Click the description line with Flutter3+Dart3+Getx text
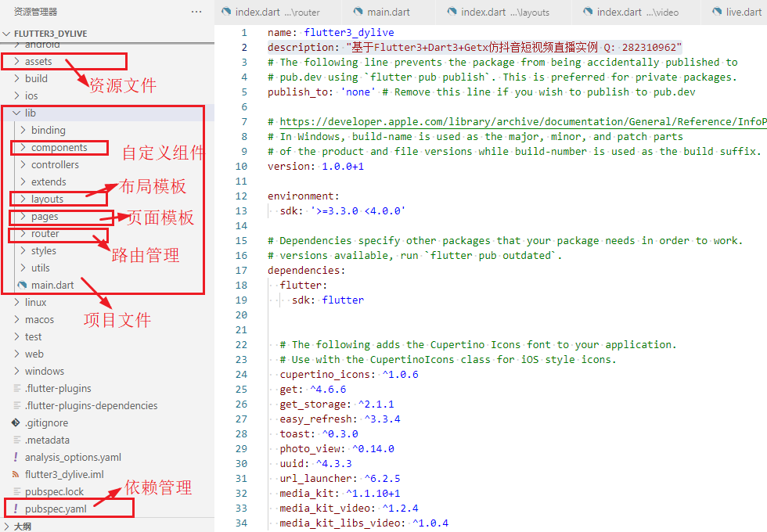This screenshot has width=767, height=532. 474,48
